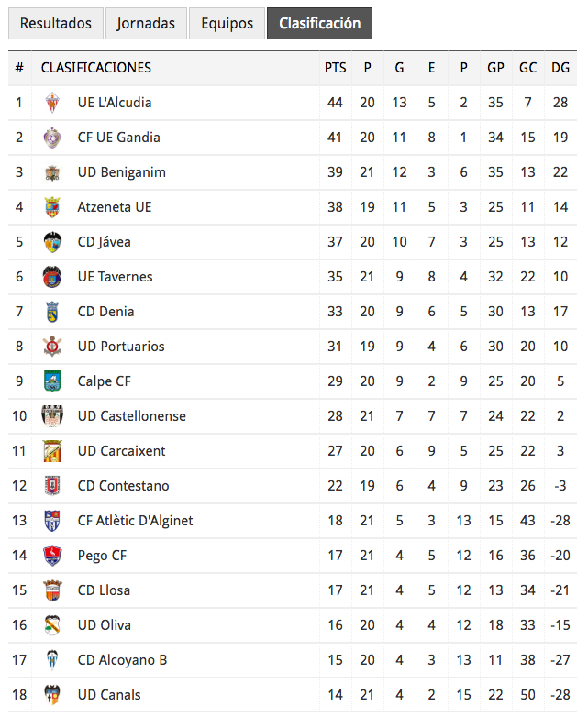Click the CF UE Gandia crest icon
Screen dimensions: 588x728
click(x=52, y=138)
